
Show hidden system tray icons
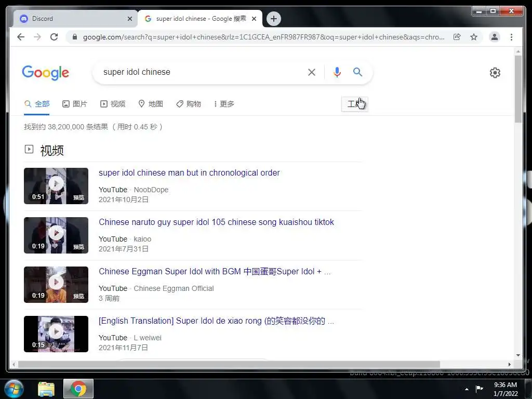[x=467, y=389]
